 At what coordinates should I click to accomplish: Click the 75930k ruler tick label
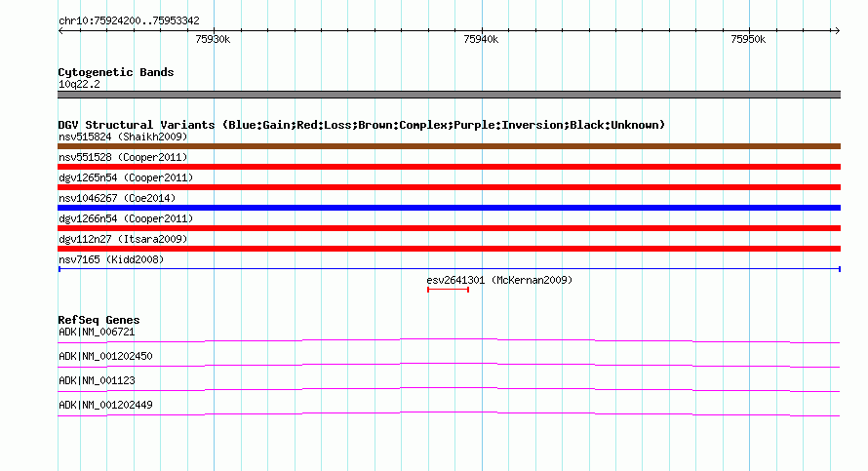click(213, 39)
